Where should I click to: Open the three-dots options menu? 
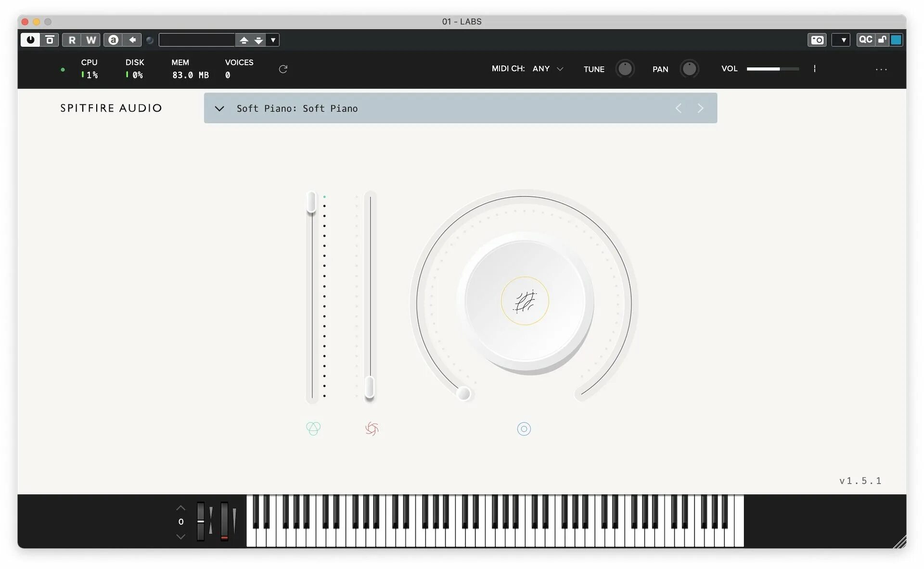click(881, 70)
